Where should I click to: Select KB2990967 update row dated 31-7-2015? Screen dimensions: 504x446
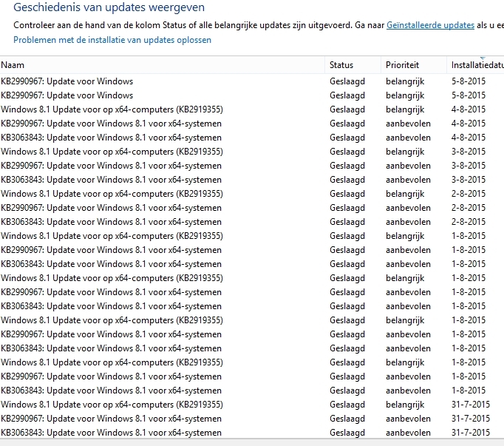252,419
